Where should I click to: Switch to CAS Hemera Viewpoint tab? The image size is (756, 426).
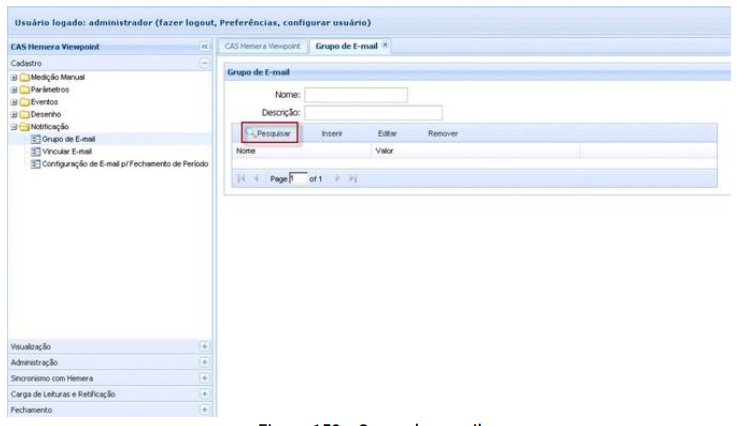point(260,47)
